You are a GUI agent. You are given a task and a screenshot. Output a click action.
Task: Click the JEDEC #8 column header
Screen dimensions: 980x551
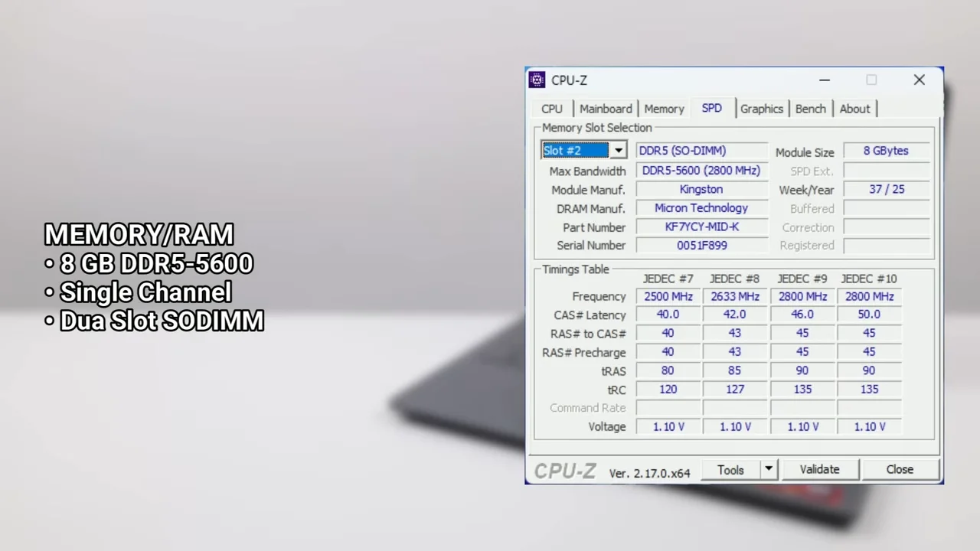(734, 279)
